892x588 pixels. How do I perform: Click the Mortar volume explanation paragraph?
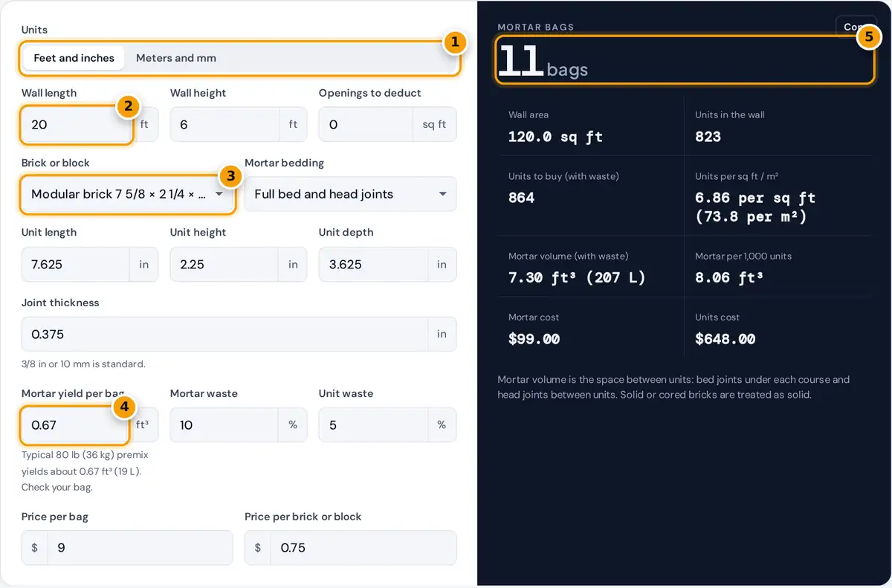pos(673,387)
